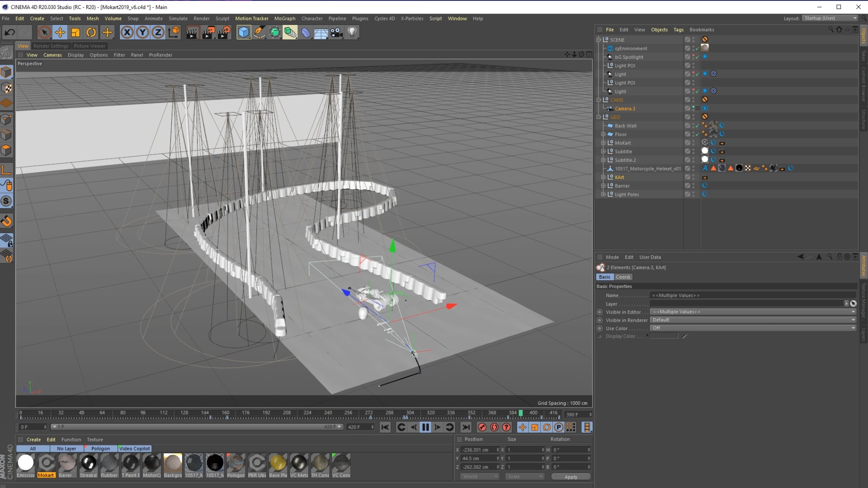Add a Cube primitive object

point(244,32)
